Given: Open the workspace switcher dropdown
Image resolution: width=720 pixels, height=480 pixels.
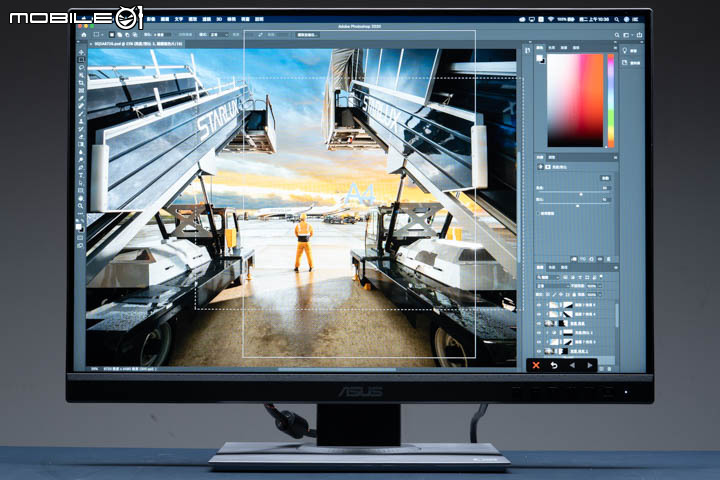Looking at the screenshot, I should point(627,34).
